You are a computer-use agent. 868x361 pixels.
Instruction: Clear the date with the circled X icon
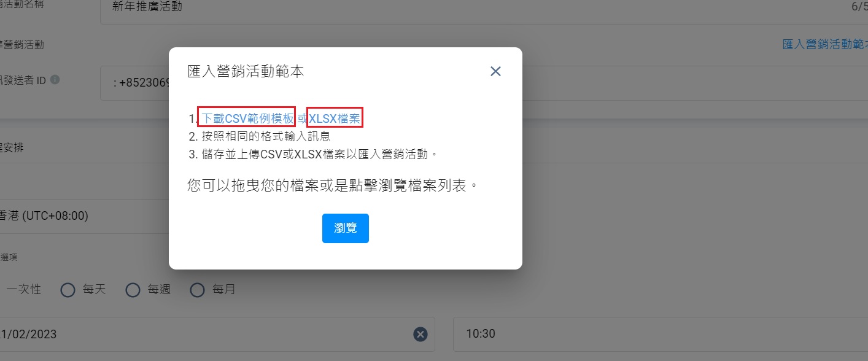click(x=420, y=334)
